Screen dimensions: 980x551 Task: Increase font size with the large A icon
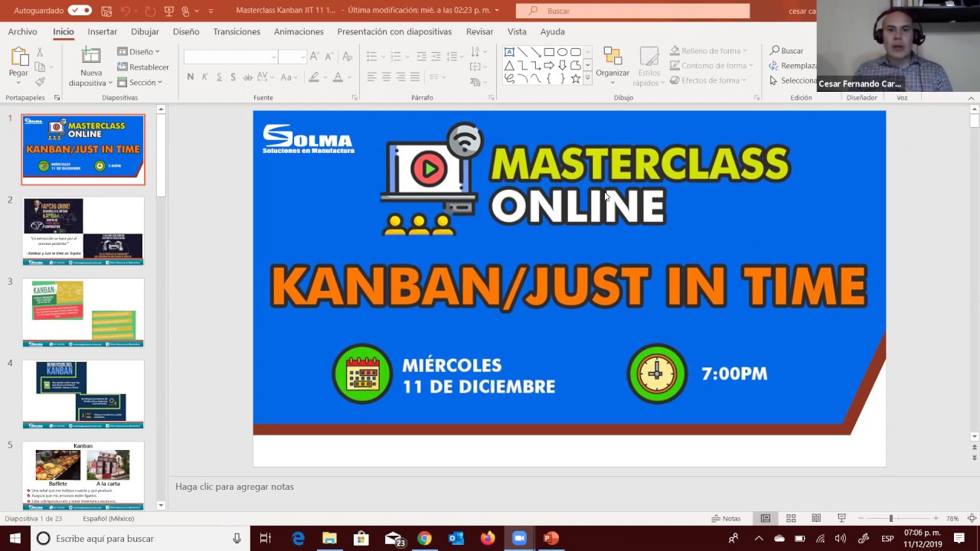click(314, 57)
